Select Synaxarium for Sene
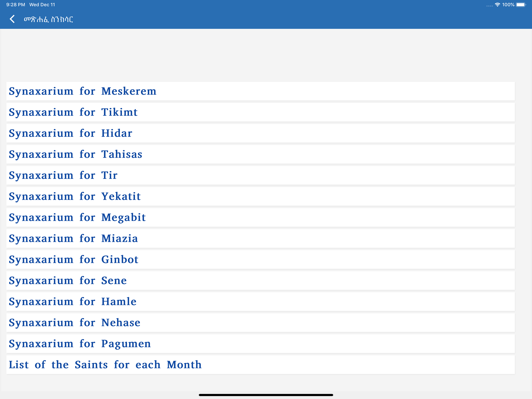Screen dimensions: 532x399 [261, 281]
